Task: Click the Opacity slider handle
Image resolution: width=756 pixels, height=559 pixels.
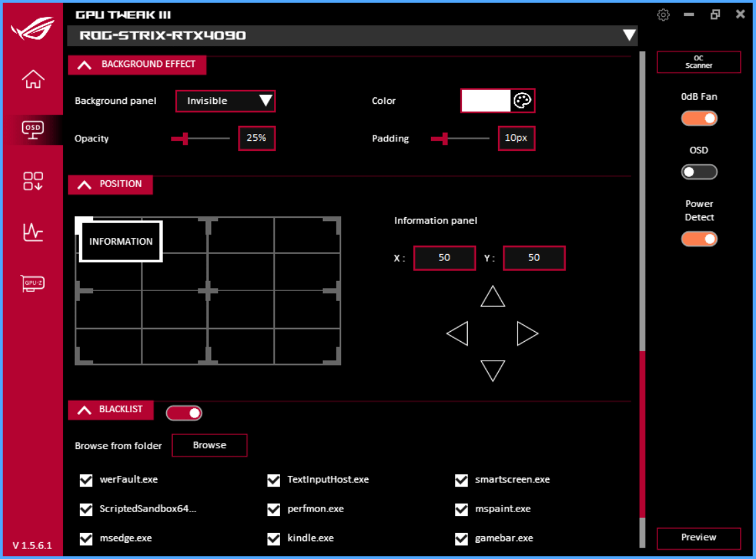Action: [185, 139]
